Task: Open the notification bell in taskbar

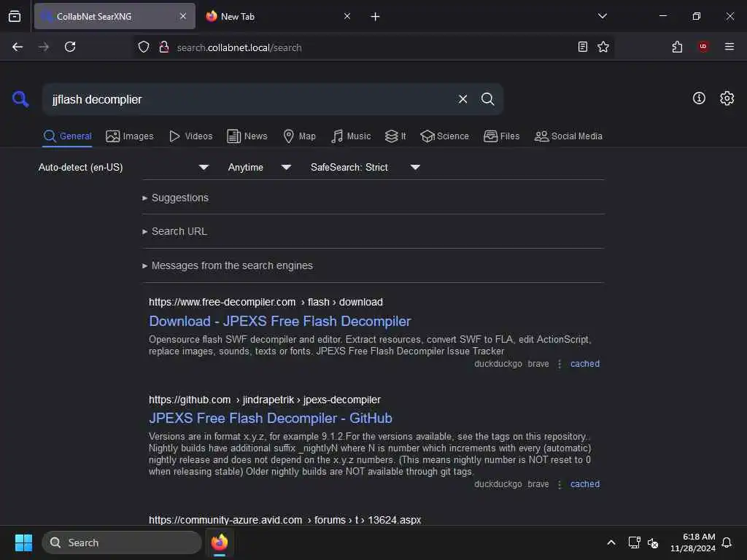Action: 727,542
